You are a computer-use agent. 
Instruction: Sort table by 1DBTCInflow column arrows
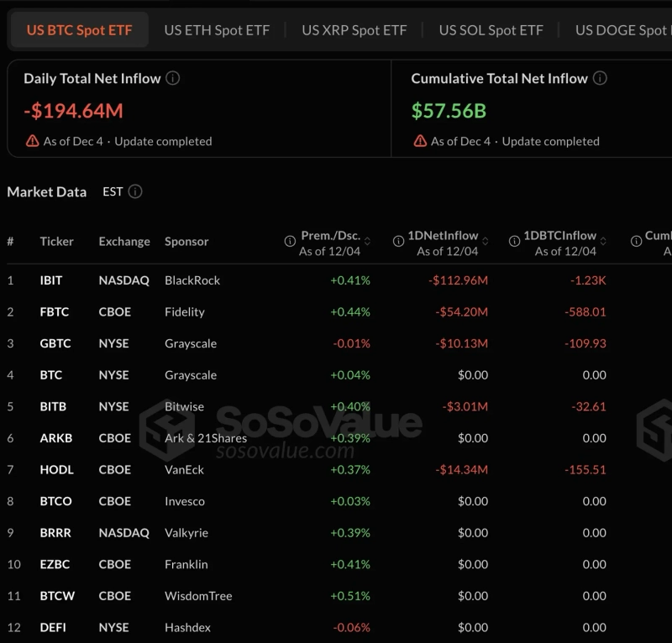pyautogui.click(x=605, y=242)
